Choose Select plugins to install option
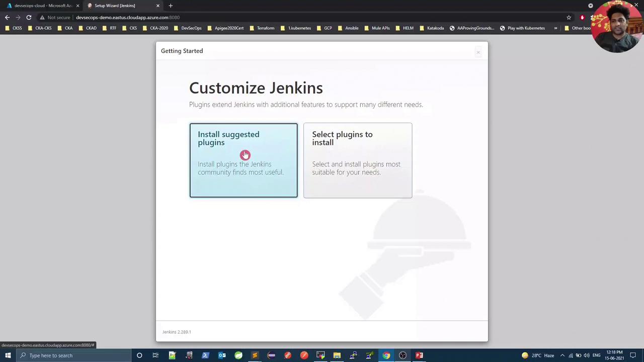 coord(357,160)
